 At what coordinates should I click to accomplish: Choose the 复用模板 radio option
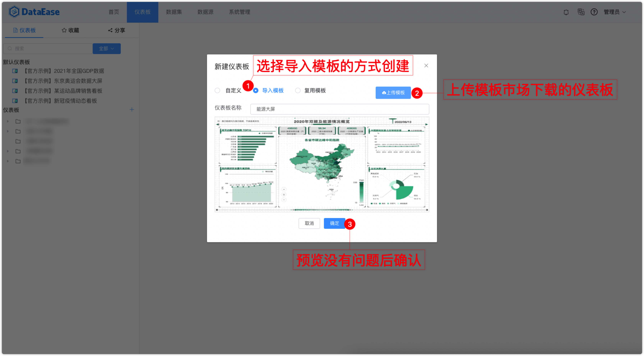(298, 90)
